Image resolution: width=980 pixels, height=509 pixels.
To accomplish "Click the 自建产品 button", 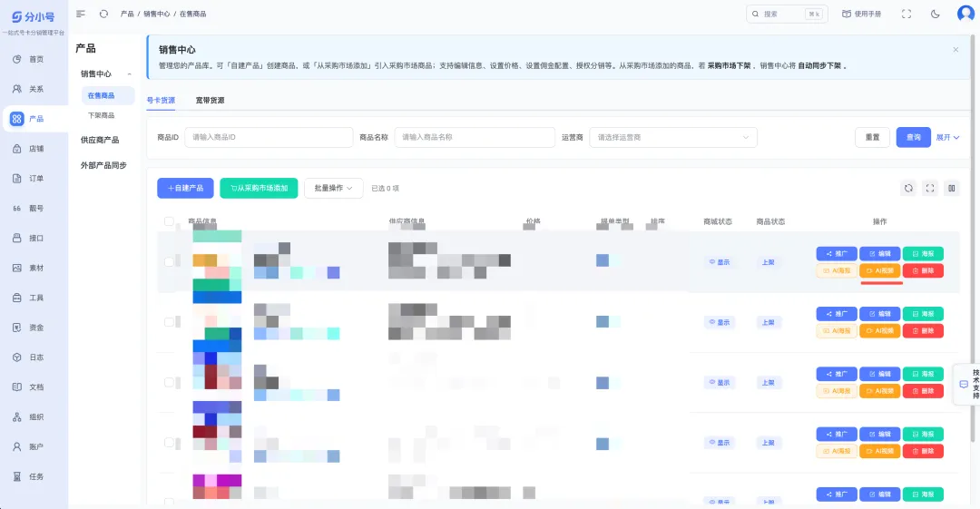I will (185, 188).
